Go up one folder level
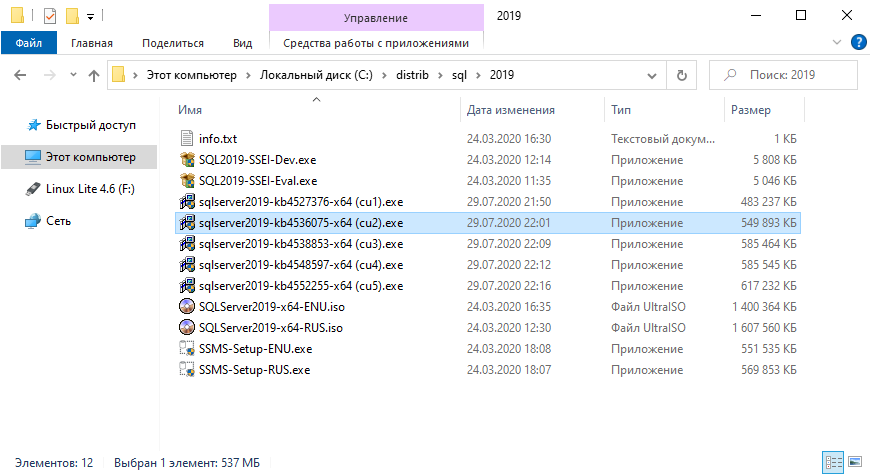871x475 pixels. [x=94, y=76]
